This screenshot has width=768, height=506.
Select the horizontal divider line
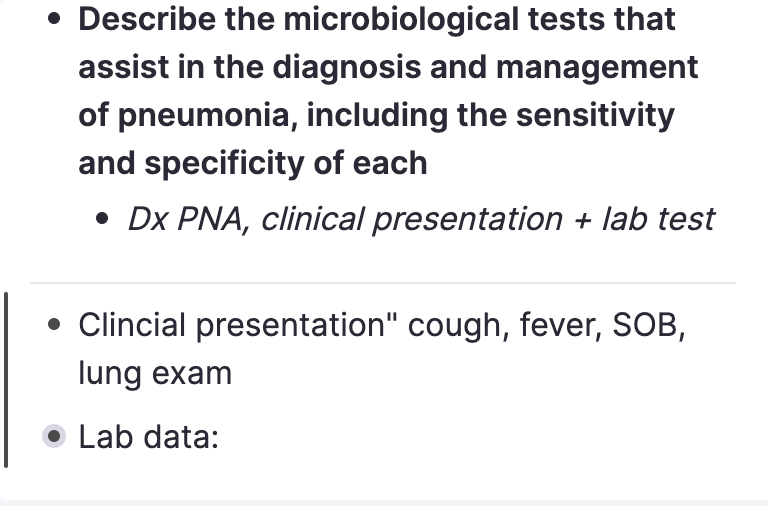(383, 283)
